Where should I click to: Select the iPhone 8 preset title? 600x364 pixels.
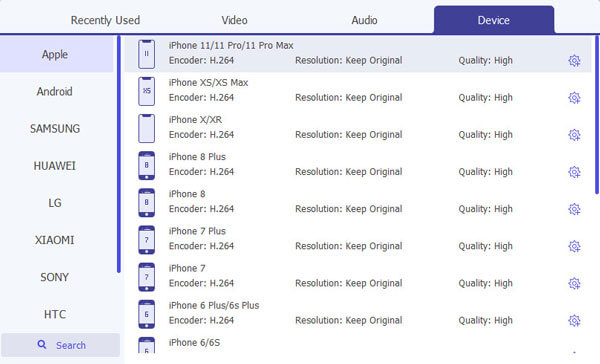tap(187, 194)
